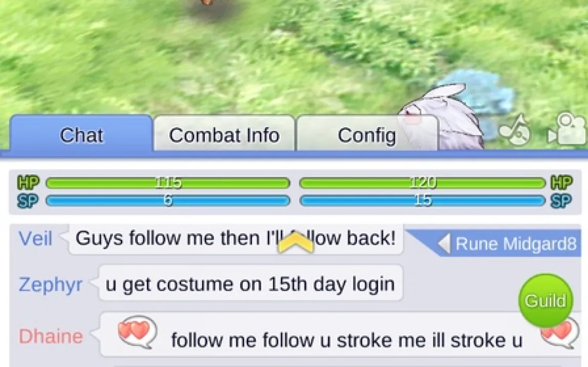
Task: Tap the hearts emote in Dhaine's message
Action: [137, 332]
